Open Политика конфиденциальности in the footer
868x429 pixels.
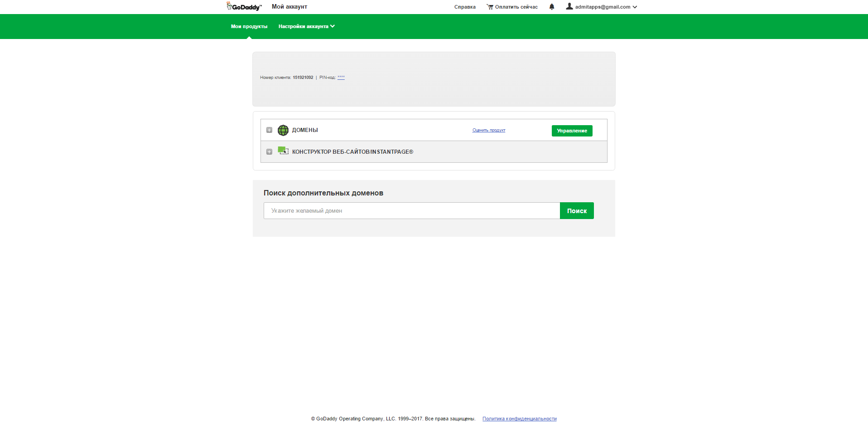[x=519, y=419]
